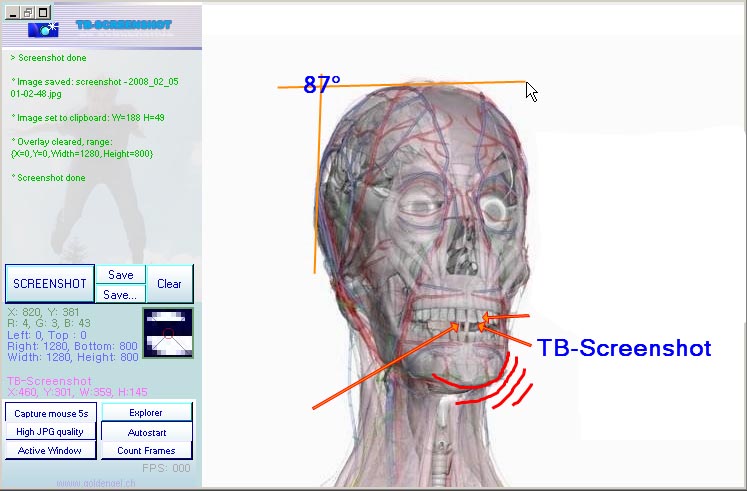Click Count Frames button

[x=146, y=451]
